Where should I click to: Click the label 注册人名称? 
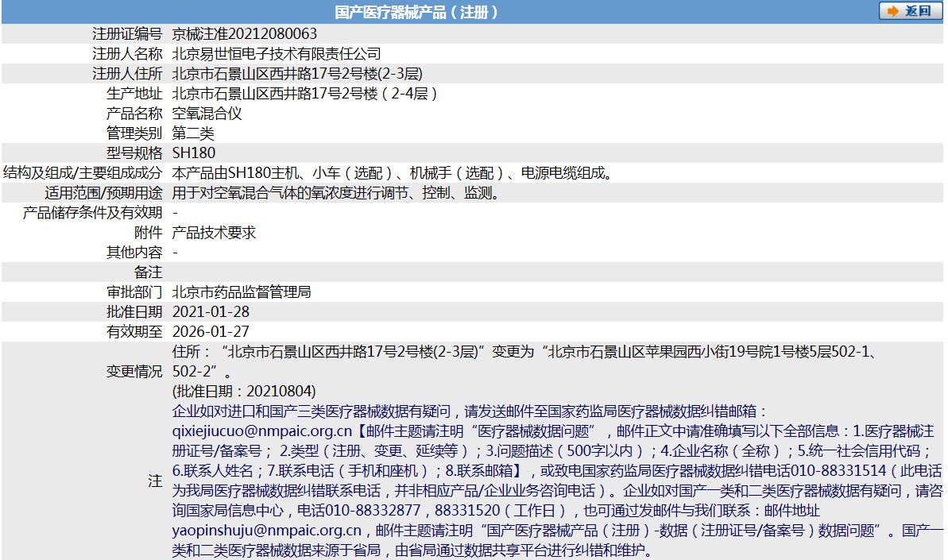127,54
